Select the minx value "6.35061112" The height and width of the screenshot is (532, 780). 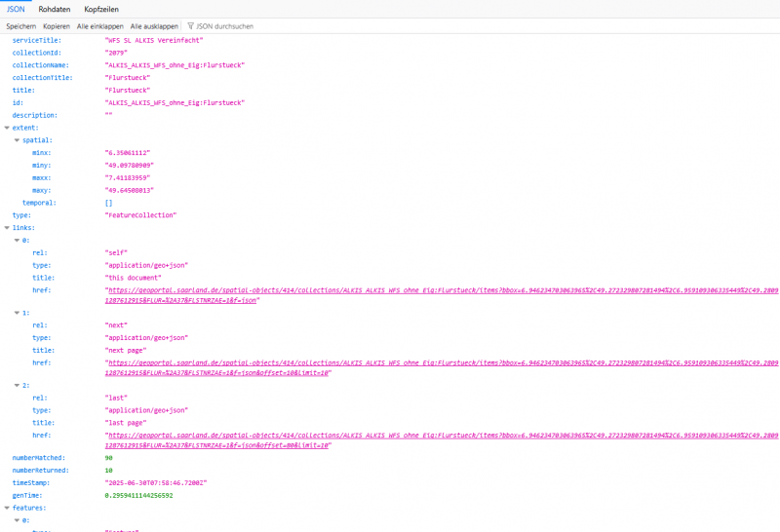pyautogui.click(x=128, y=153)
